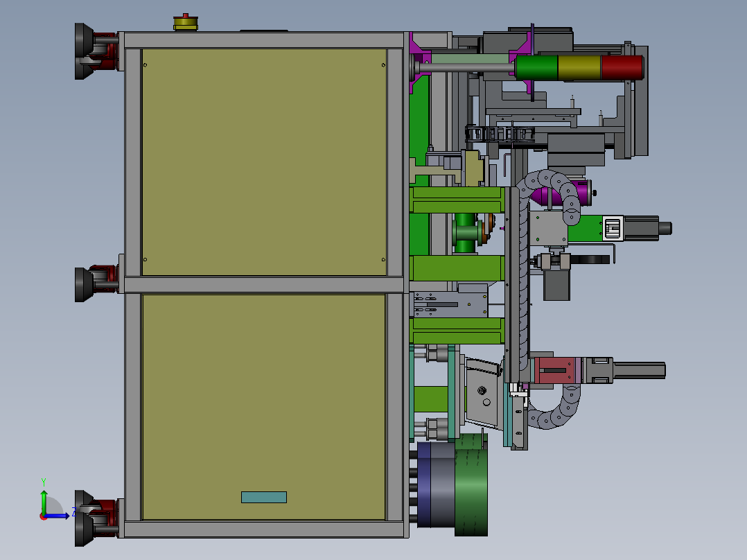Select the horizontal frame beam between the two panels
Image resolution: width=747 pixels, height=560 pixels.
coord(263,285)
